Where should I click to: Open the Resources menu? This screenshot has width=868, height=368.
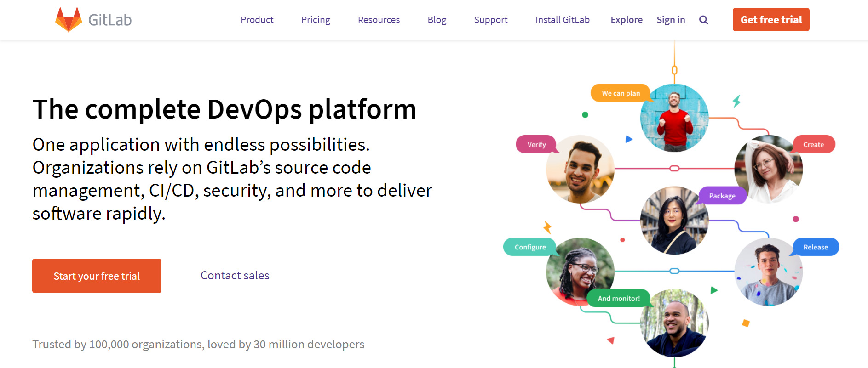click(379, 20)
